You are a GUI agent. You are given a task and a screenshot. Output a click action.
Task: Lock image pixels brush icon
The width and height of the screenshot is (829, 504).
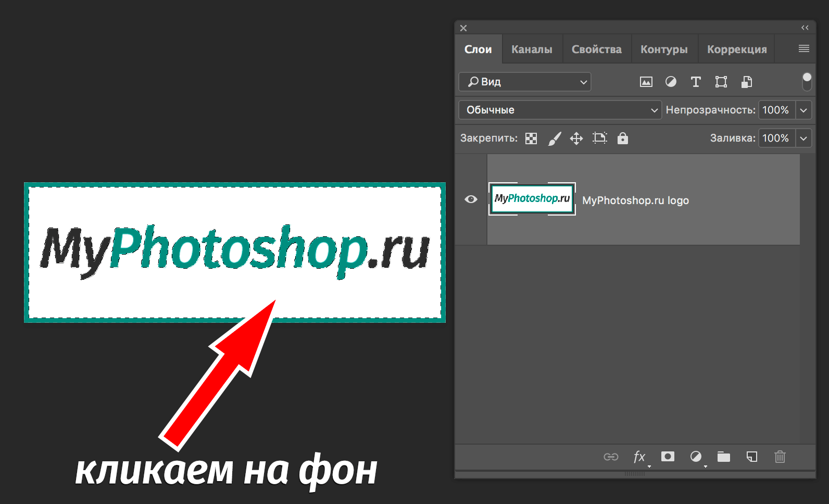tap(555, 138)
